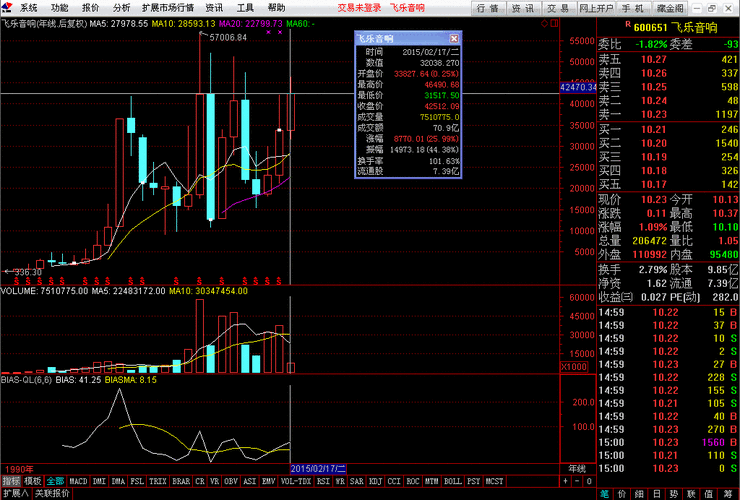
Task: Close the 飞乐音响 data popup
Action: [454, 39]
